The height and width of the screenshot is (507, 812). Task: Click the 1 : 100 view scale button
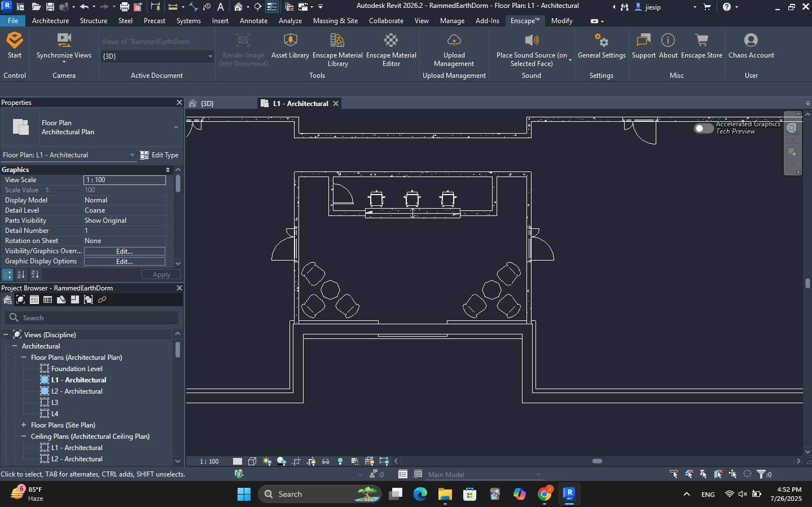click(x=209, y=461)
